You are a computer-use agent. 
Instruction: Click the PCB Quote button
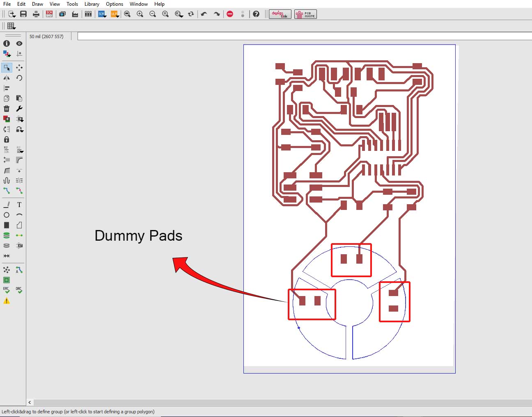point(305,14)
